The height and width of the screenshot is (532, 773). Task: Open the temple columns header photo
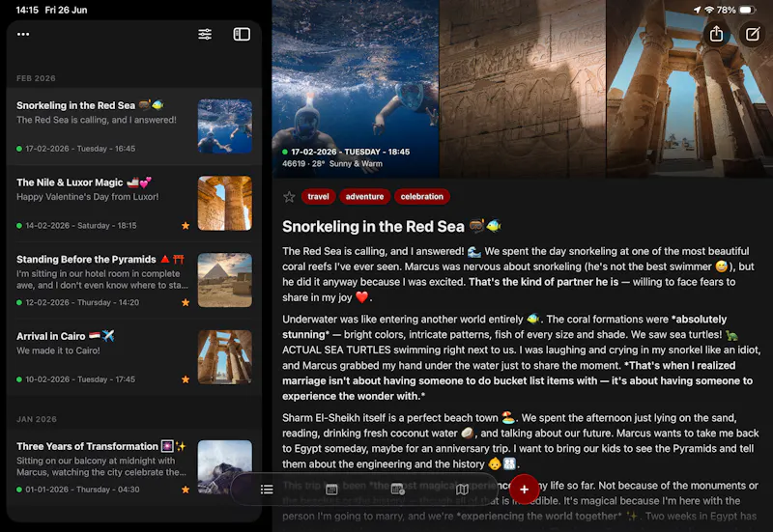click(690, 89)
